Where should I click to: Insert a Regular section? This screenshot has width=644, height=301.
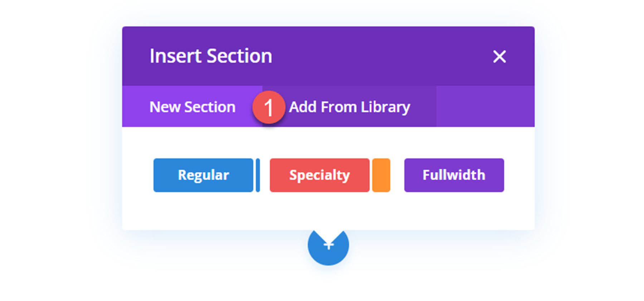tap(203, 175)
